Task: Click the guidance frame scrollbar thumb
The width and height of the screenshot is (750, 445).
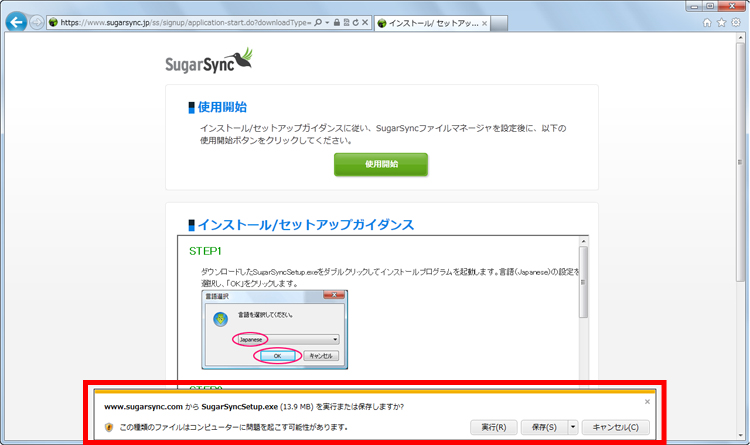Action: pyautogui.click(x=583, y=282)
